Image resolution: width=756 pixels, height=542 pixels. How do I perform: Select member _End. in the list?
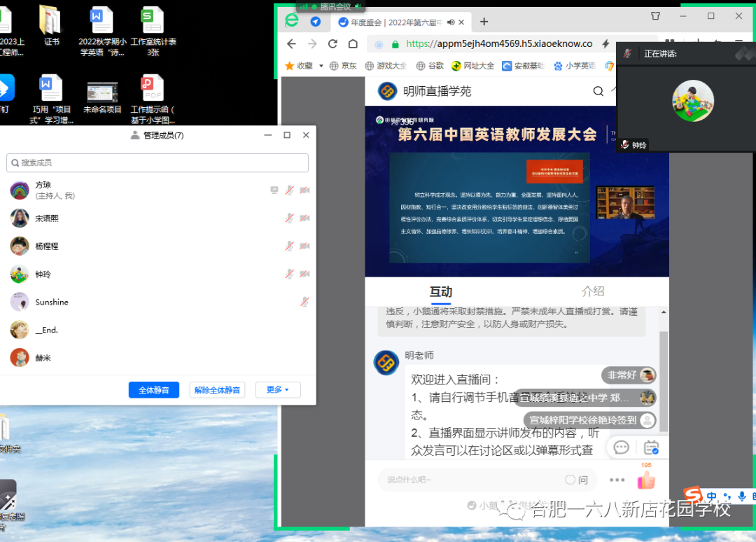tap(157, 331)
